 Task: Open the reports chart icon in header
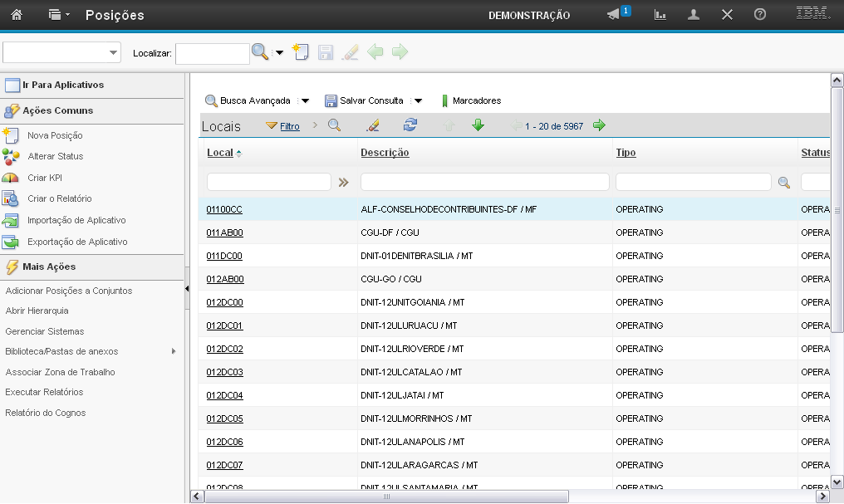click(660, 15)
